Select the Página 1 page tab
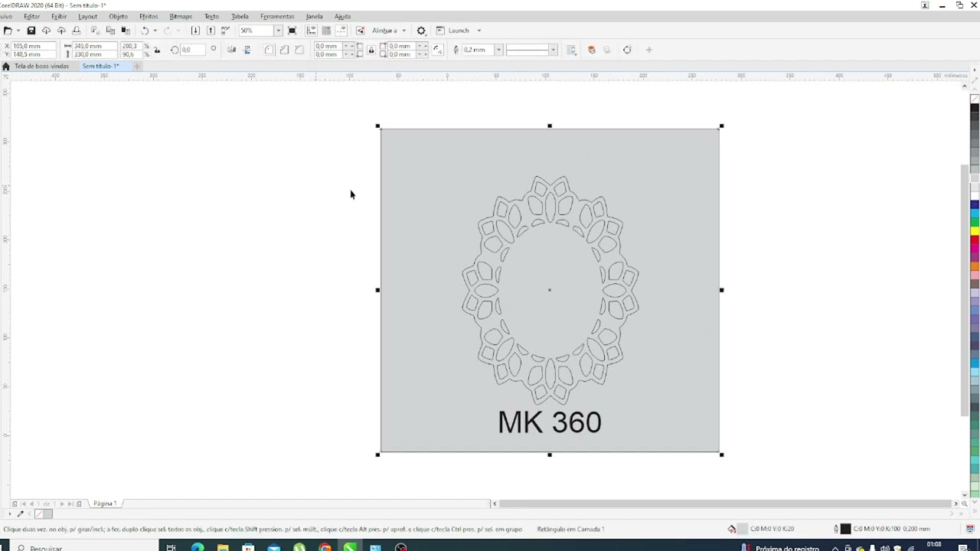 [x=104, y=504]
